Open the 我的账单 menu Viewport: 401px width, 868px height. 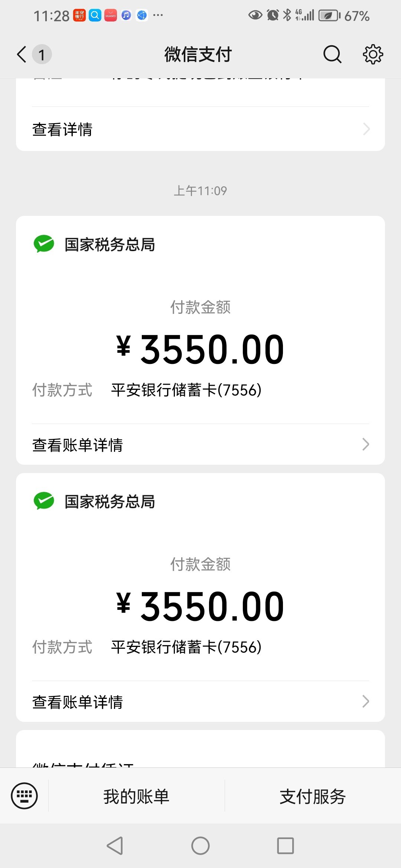136,796
